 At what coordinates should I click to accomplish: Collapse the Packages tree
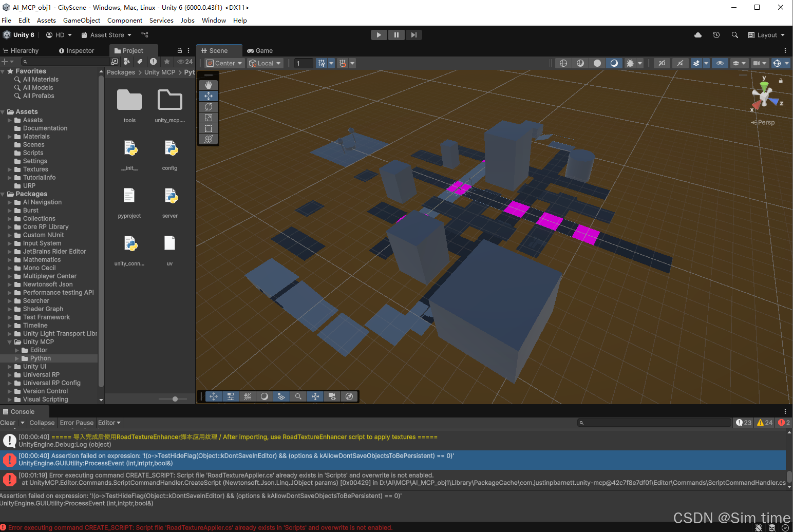click(3, 194)
